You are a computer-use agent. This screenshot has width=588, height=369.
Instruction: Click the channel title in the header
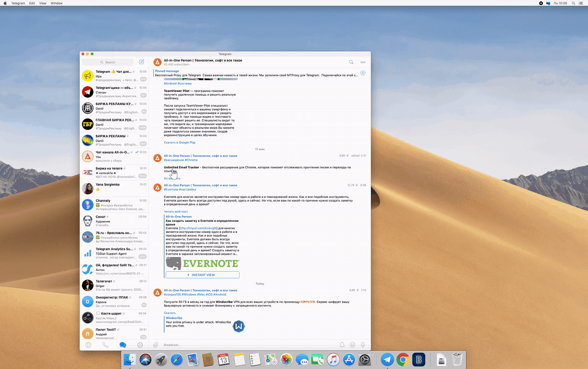tap(203, 60)
